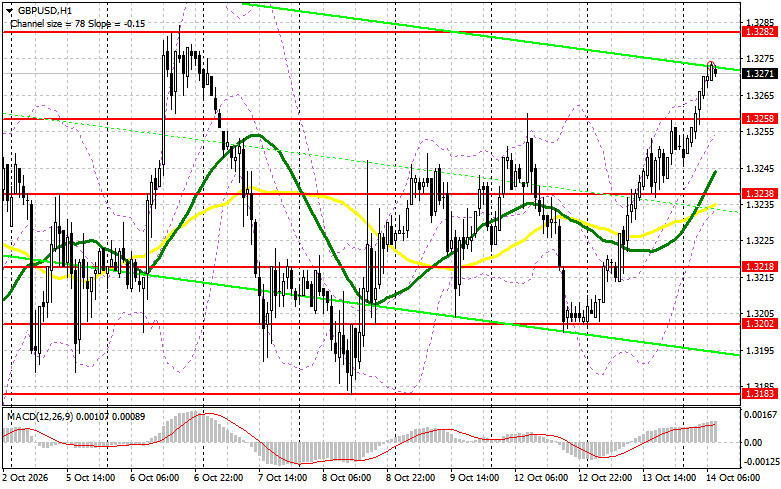Select the 1.3218 red level label
781x489 pixels.
click(759, 267)
